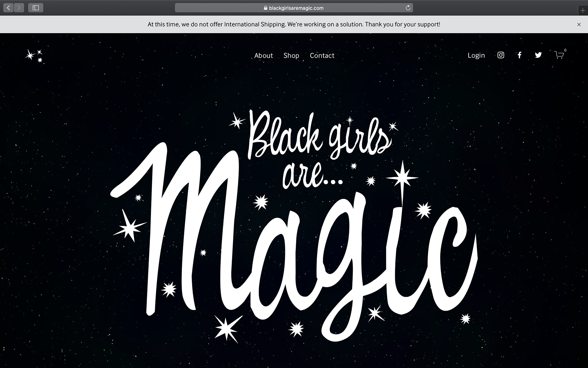Reload the page with refresh icon

(x=408, y=8)
